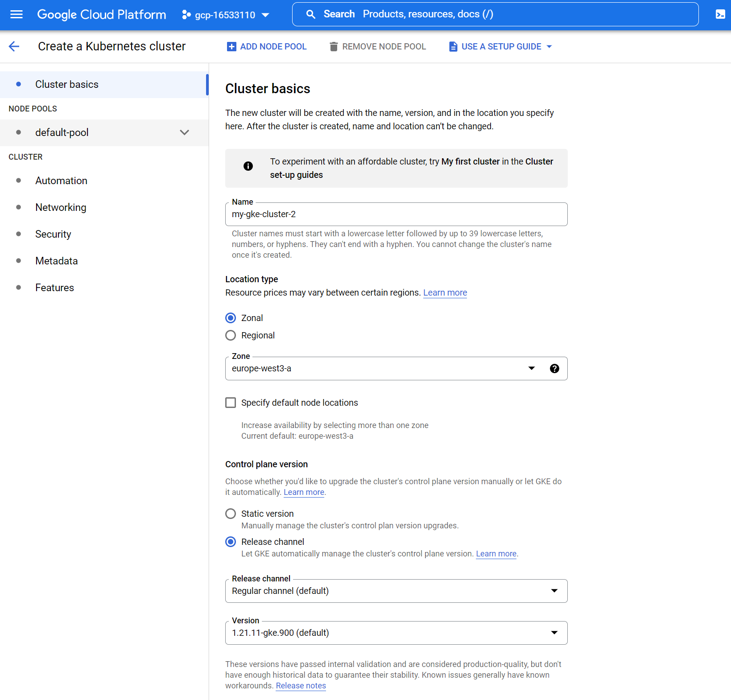This screenshot has width=731, height=700.
Task: Click the Remove Node Pool trash icon
Action: pos(334,46)
